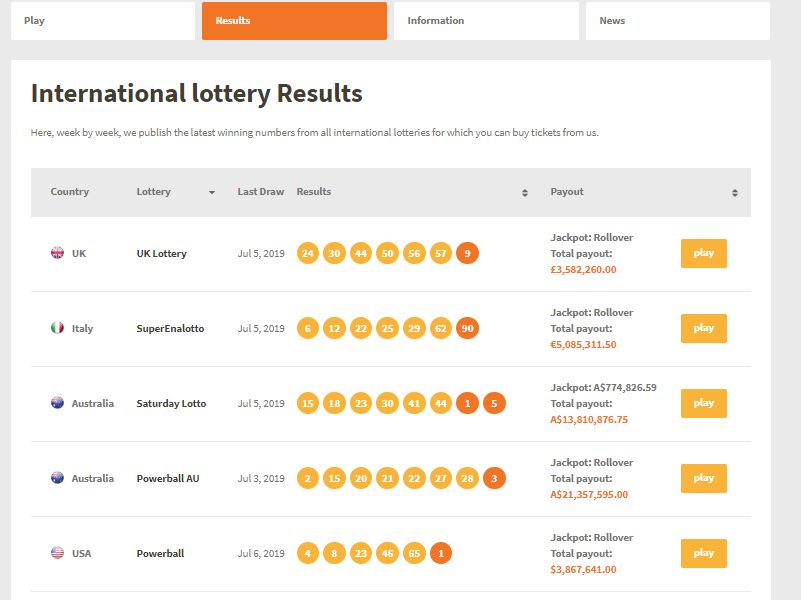Screen dimensions: 801x600
Task: Click the Italy flag icon
Action: pyautogui.click(x=57, y=328)
